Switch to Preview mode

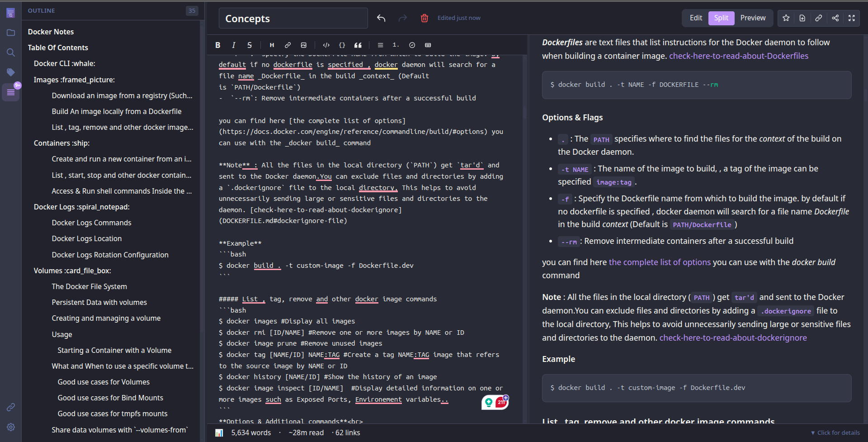[752, 18]
